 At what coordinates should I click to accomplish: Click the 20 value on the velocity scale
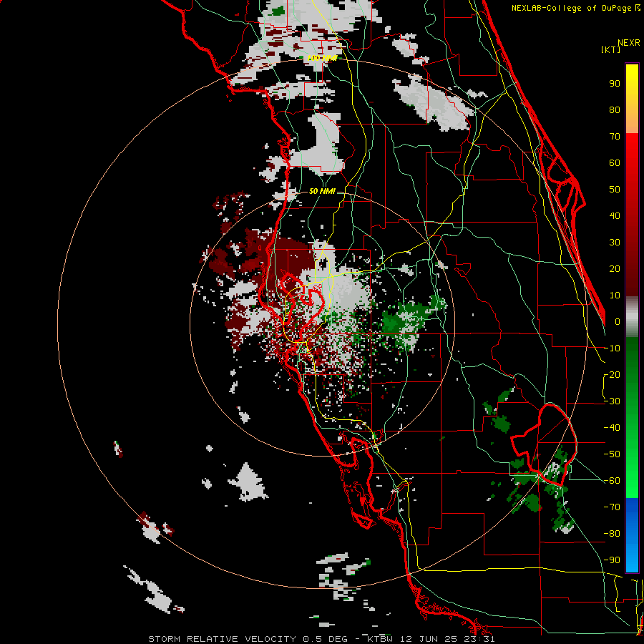pos(615,269)
